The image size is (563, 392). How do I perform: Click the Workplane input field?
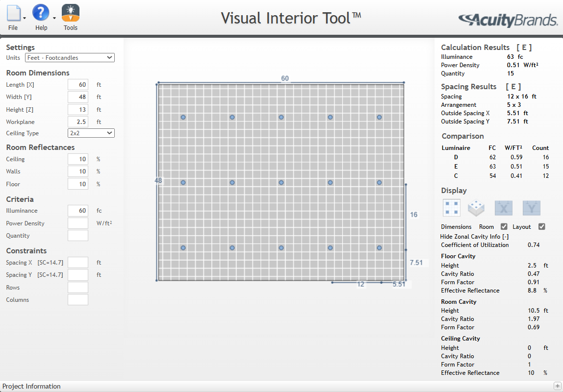click(78, 122)
